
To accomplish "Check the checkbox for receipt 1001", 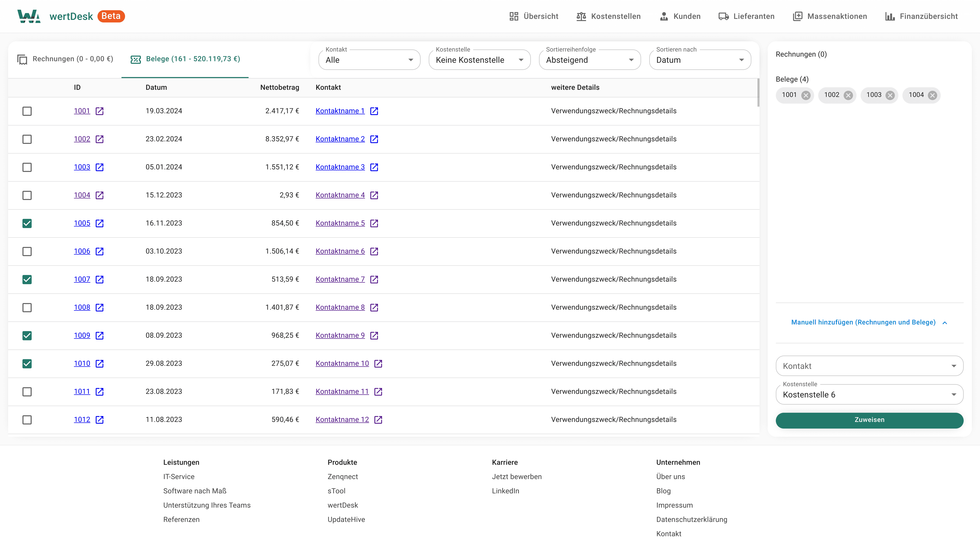I will tap(27, 111).
